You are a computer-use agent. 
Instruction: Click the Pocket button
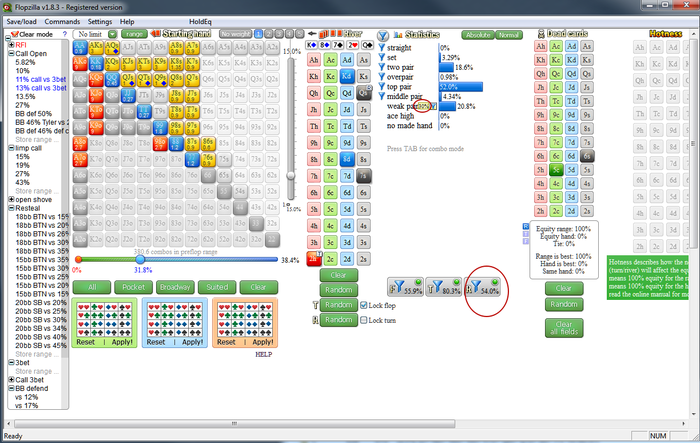[x=133, y=287]
